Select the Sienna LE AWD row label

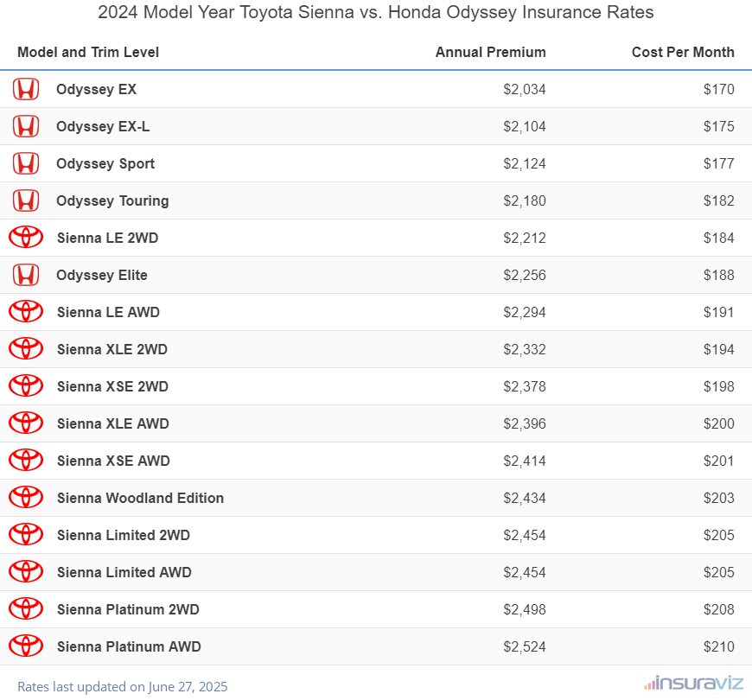[x=108, y=312]
